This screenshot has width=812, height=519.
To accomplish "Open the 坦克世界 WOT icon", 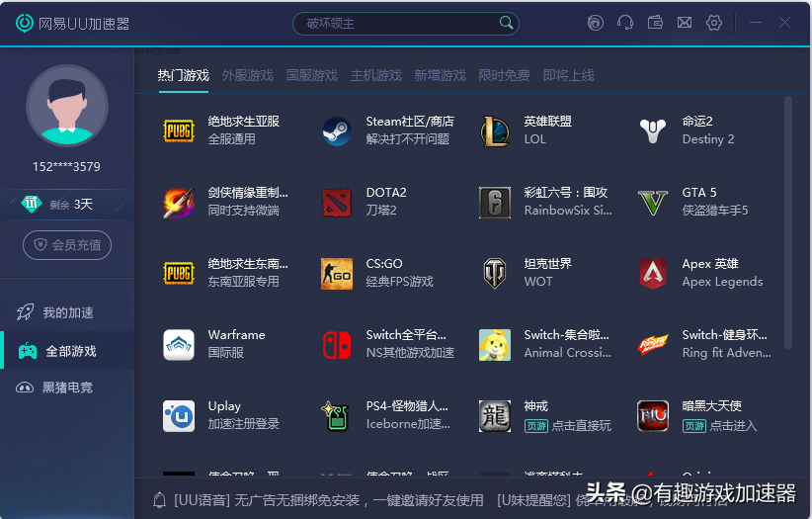I will [495, 273].
